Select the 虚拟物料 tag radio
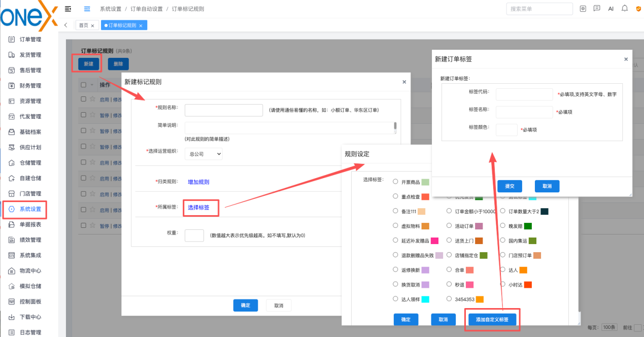644x337 pixels. click(x=396, y=226)
